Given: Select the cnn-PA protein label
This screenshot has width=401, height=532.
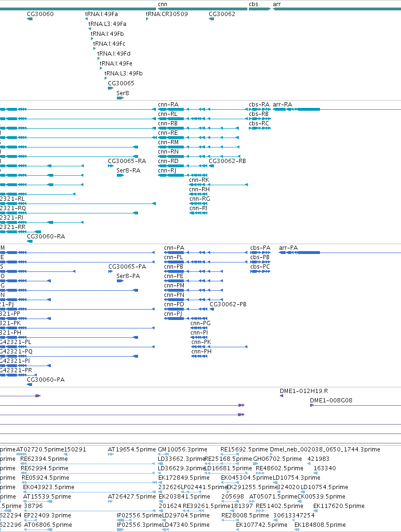Looking at the screenshot, I should (x=174, y=248).
